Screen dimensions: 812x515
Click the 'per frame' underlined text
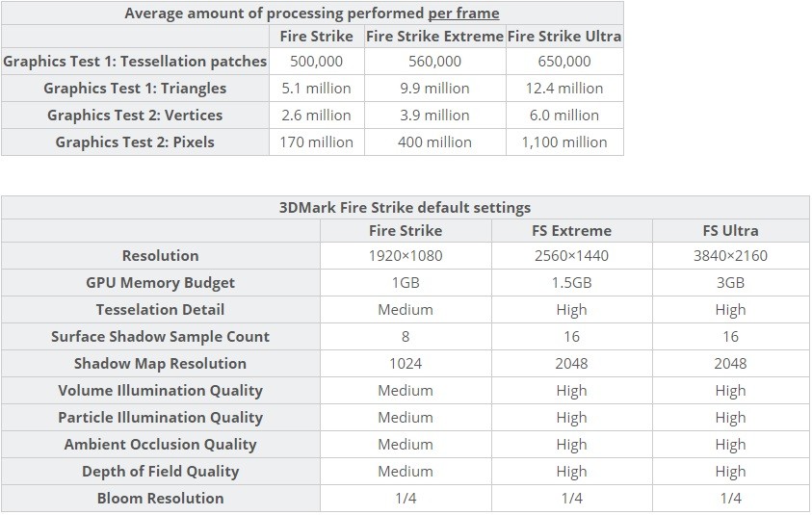point(463,13)
